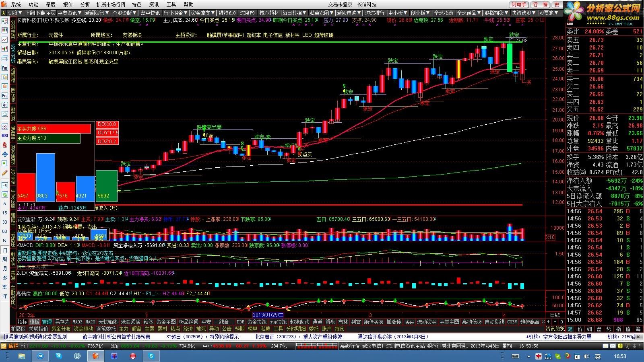The width and height of the screenshot is (644, 362).
Task: Open the 帮助 menu
Action: coord(189,4)
